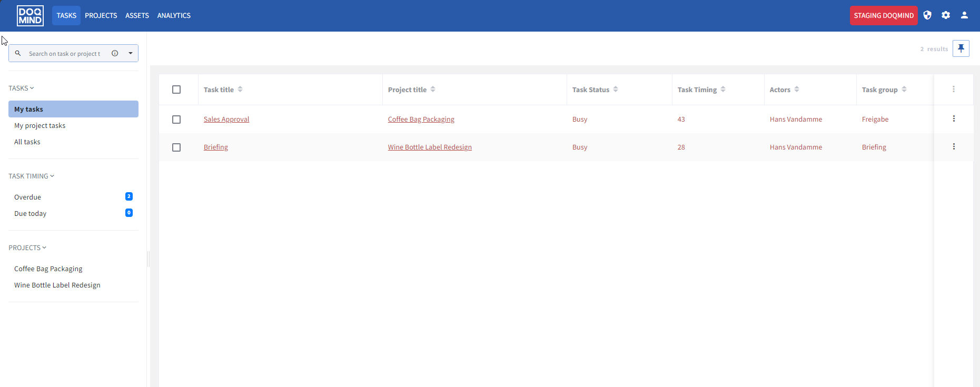
Task: Open row actions for Sales Approval
Action: point(953,119)
